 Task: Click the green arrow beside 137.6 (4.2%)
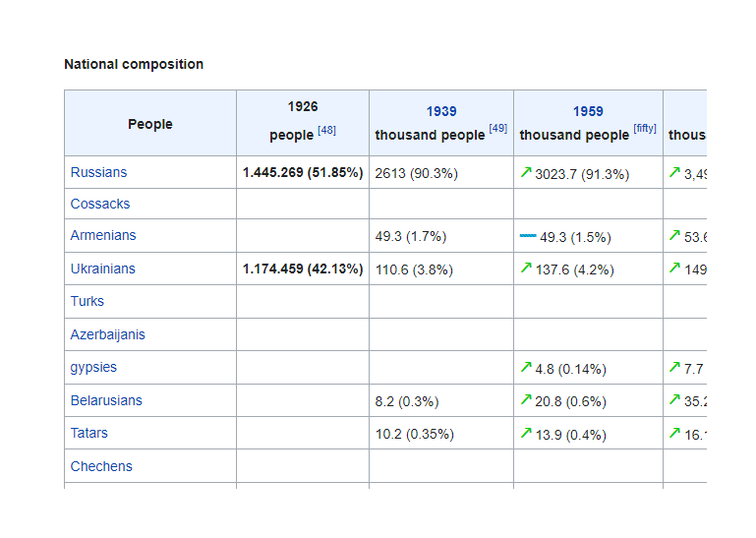[x=526, y=269]
